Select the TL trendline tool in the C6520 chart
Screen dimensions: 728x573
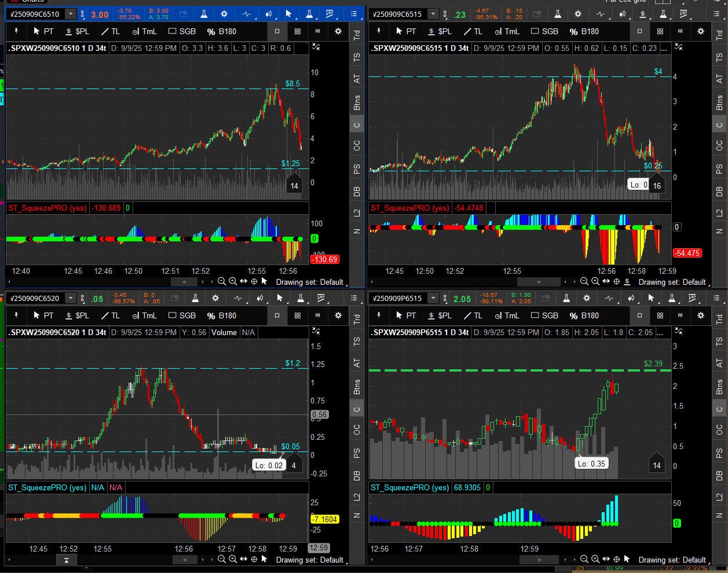pyautogui.click(x=111, y=315)
